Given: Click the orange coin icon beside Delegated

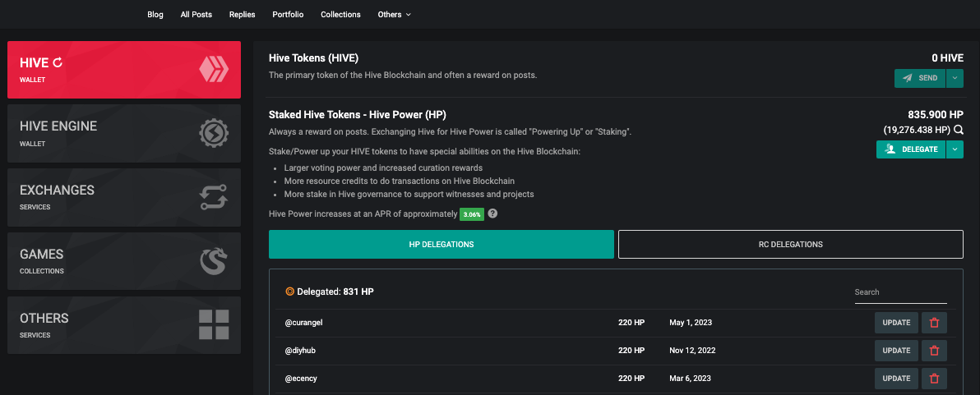Looking at the screenshot, I should click(x=289, y=292).
